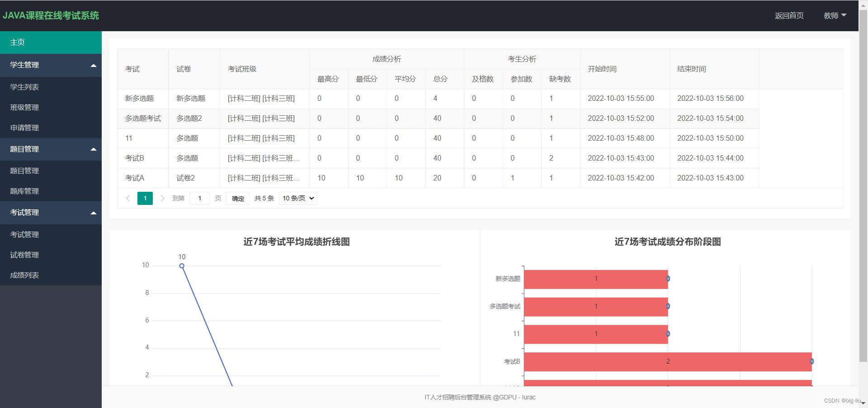Image resolution: width=868 pixels, height=408 pixels.
Task: Collapse the 考试管理 sidebar section
Action: pos(94,213)
